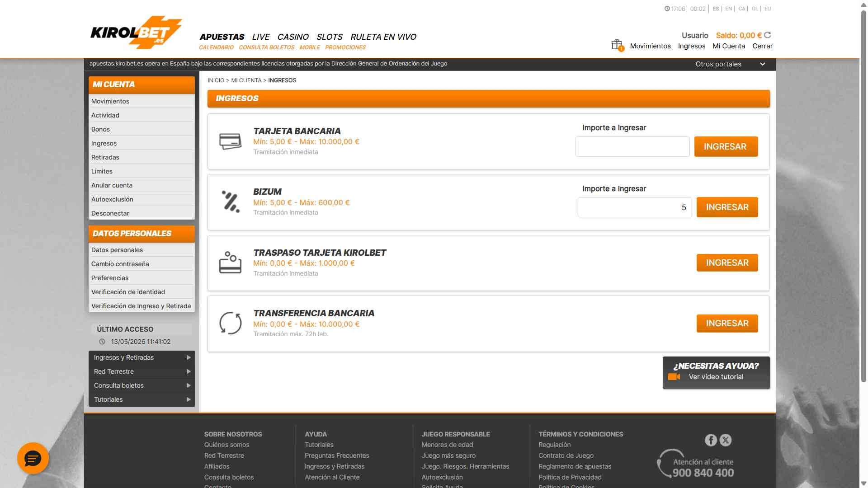Switch language to GL
The height and width of the screenshot is (488, 868).
point(755,9)
